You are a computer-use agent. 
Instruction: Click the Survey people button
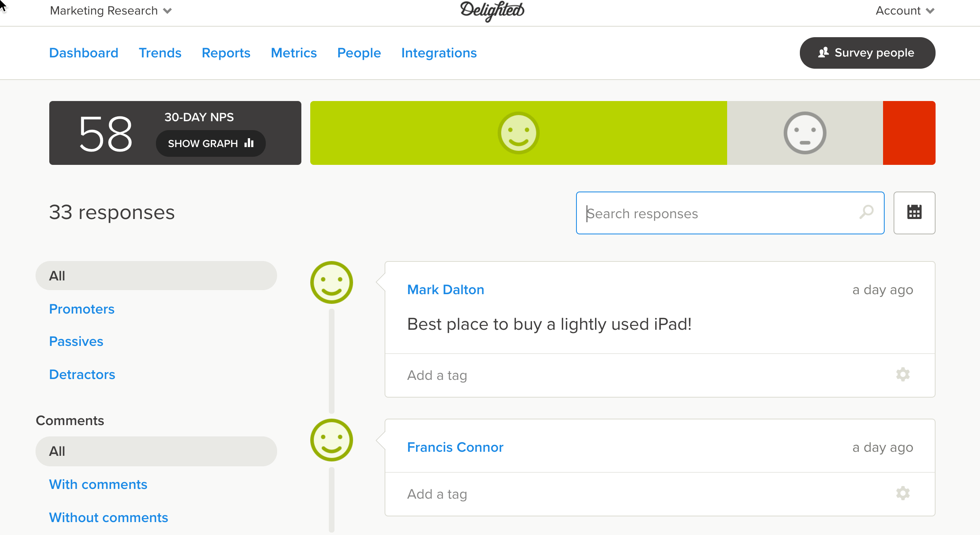tap(867, 53)
